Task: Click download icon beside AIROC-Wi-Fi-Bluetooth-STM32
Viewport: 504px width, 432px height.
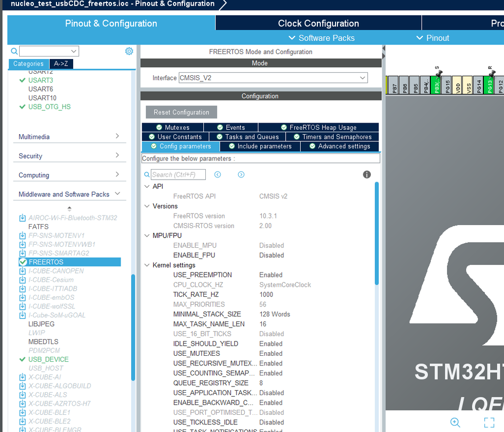Action: 23,218
